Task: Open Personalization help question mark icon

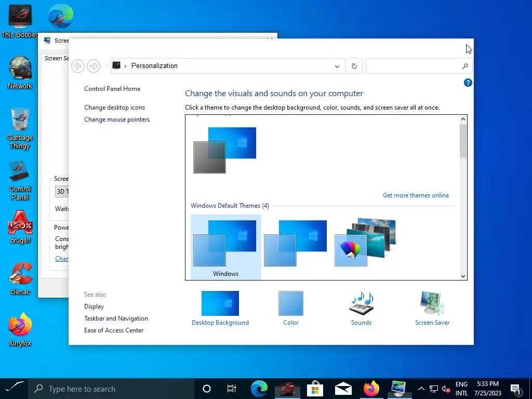Action: [468, 83]
